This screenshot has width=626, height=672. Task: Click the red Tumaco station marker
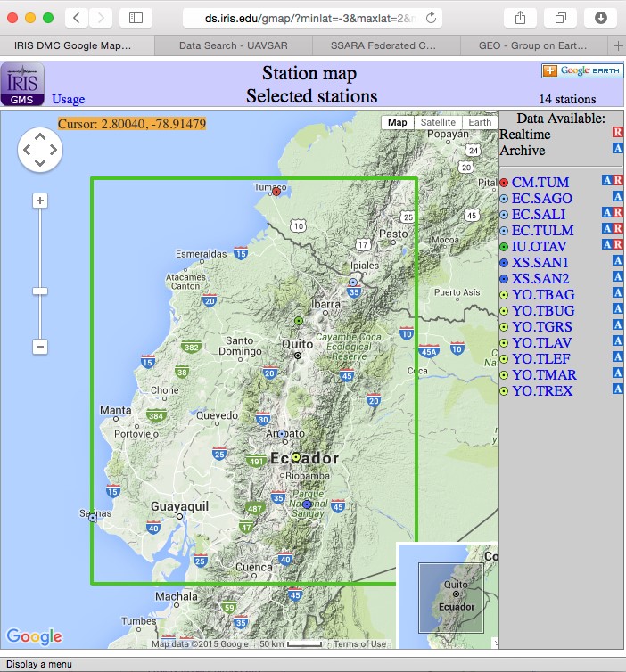click(276, 192)
